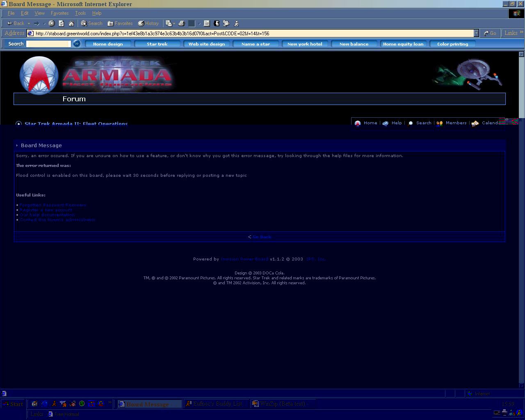This screenshot has width=525, height=420.
Task: Open the Tools menu
Action: [x=80, y=13]
